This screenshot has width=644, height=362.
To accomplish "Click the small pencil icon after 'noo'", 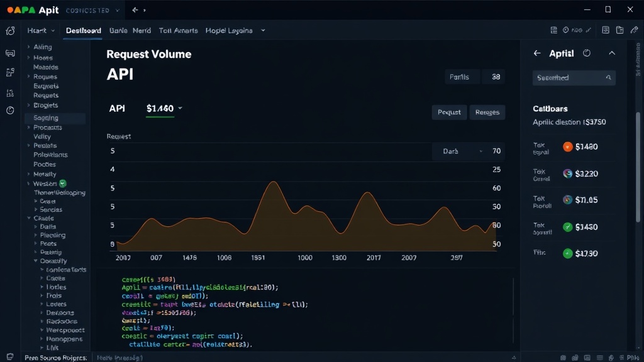I will coord(588,30).
